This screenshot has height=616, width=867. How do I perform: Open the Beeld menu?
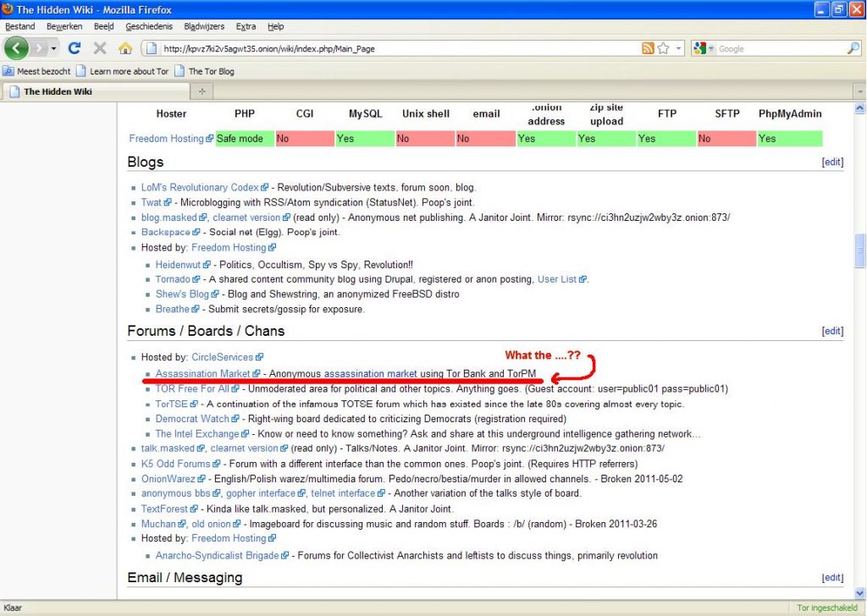click(x=103, y=26)
